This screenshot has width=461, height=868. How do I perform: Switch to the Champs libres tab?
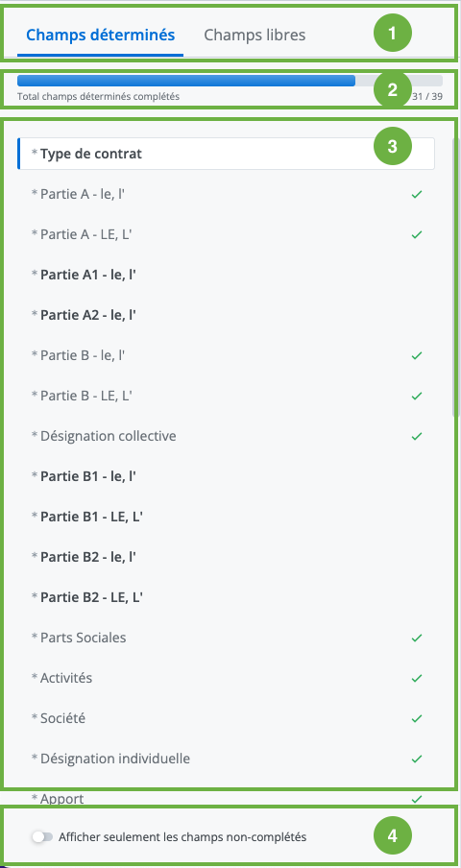255,36
